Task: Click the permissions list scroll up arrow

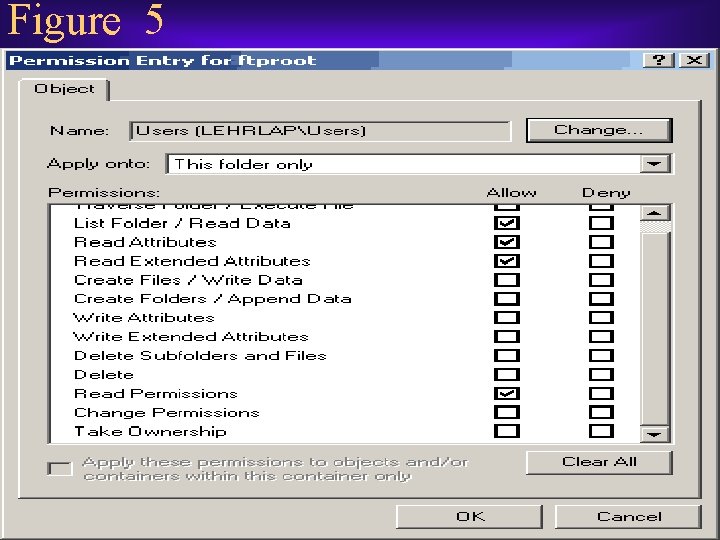Action: click(654, 213)
